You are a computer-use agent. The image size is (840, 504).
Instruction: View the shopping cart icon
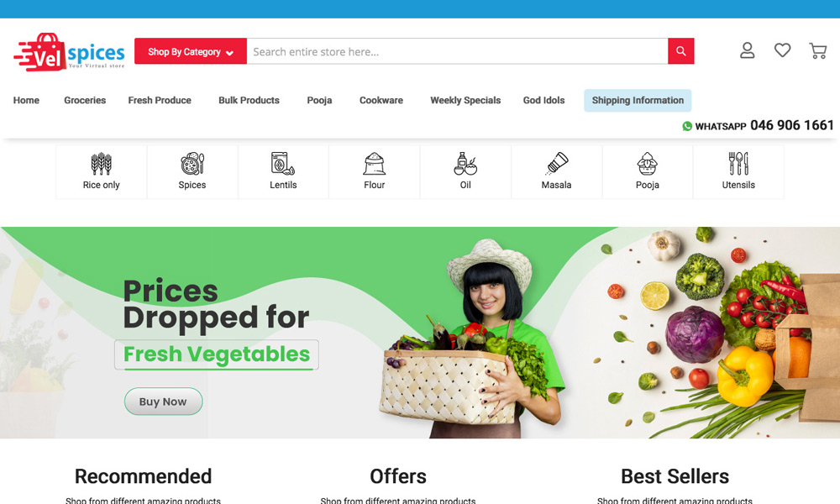[x=817, y=51]
